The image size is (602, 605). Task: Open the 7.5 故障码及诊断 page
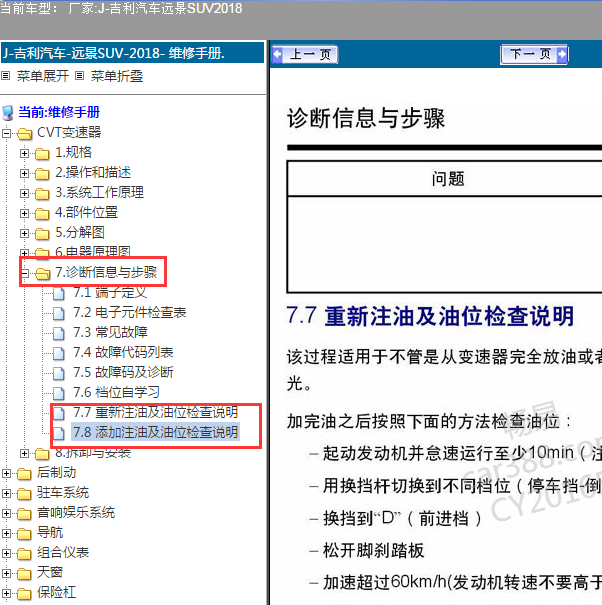[x=123, y=372]
